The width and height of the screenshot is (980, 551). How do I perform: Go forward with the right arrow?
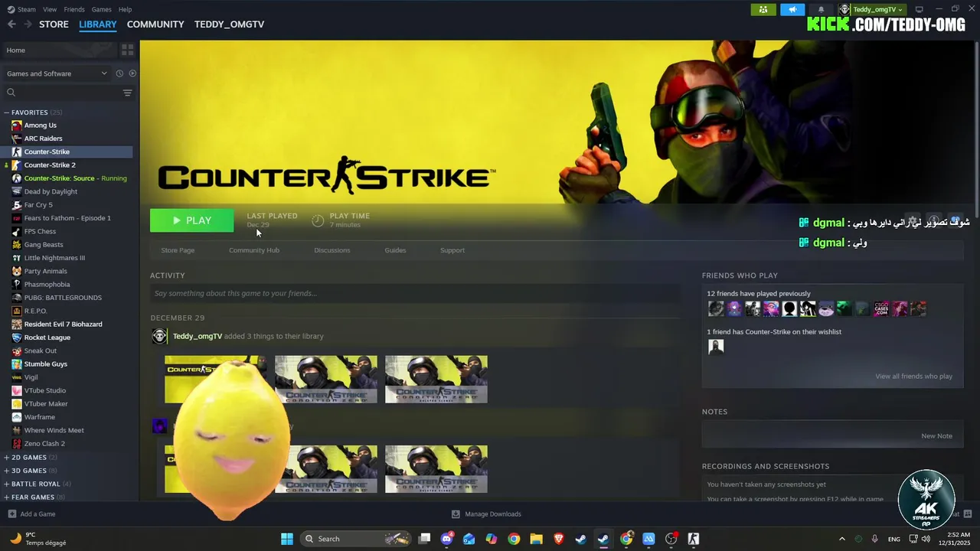[x=28, y=24]
